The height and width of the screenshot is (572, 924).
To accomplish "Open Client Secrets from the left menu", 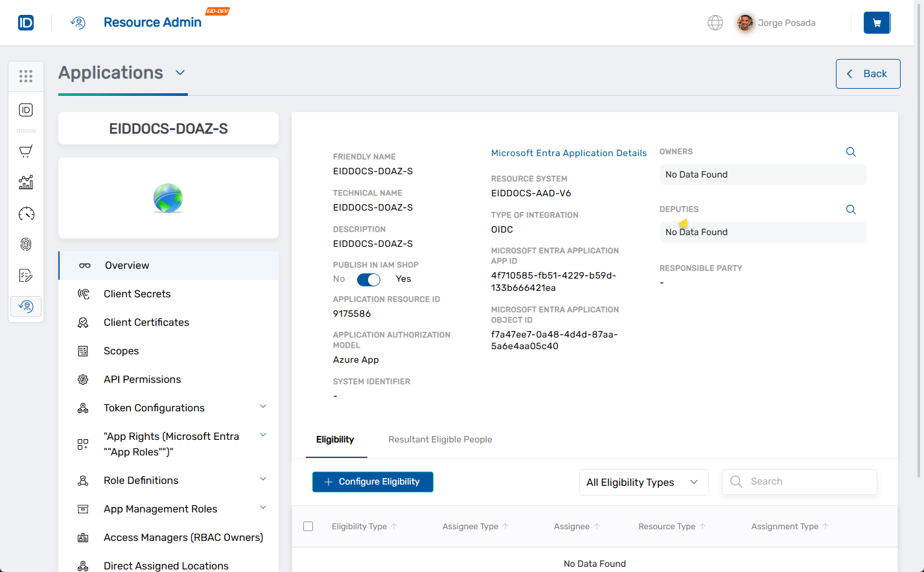I will click(x=136, y=293).
